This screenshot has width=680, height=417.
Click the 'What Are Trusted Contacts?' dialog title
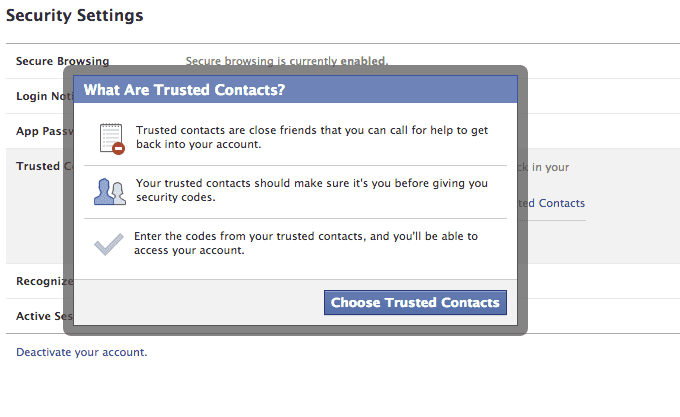pos(184,89)
